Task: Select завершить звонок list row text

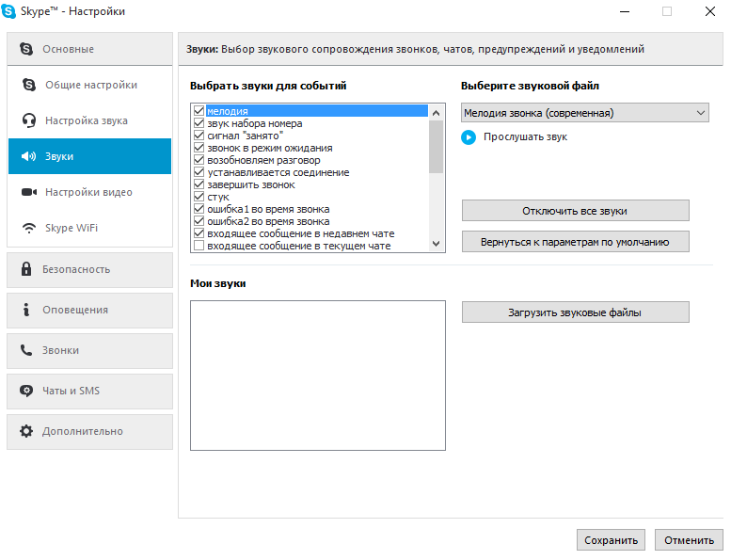Action: click(251, 184)
